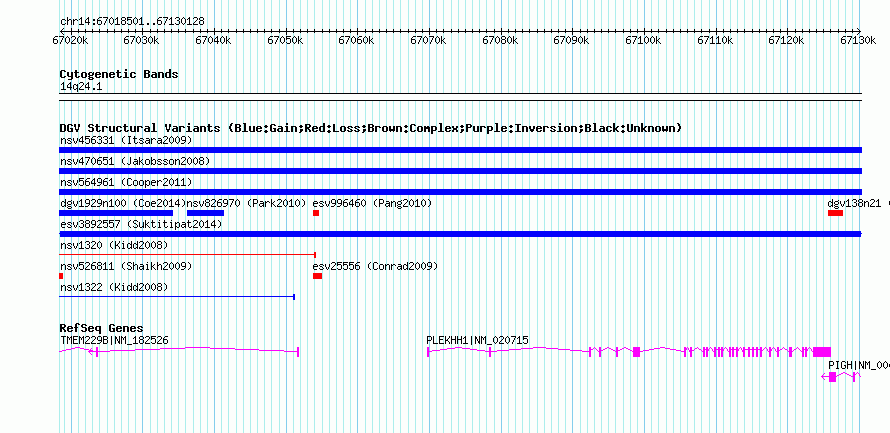890x433 pixels.
Task: Click the PIGH gene glyph
Action: click(x=841, y=377)
